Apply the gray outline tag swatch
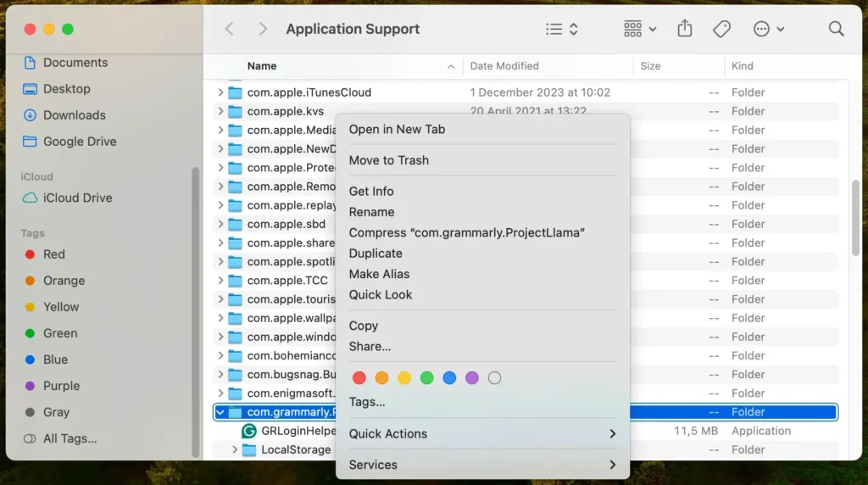868x485 pixels. (x=494, y=377)
